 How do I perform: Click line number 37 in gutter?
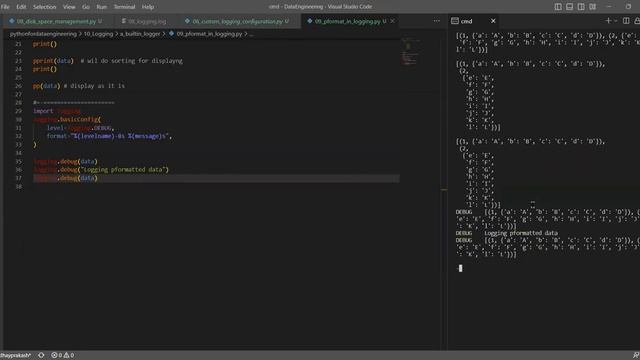point(18,178)
